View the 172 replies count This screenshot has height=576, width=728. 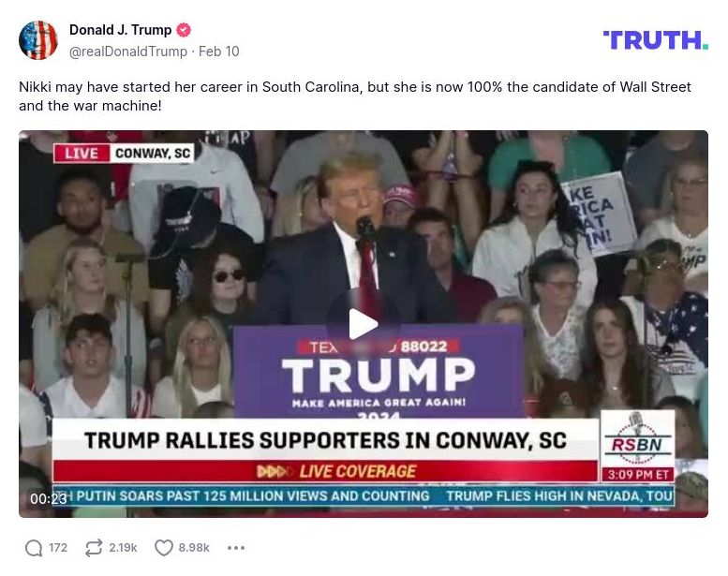pyautogui.click(x=58, y=548)
